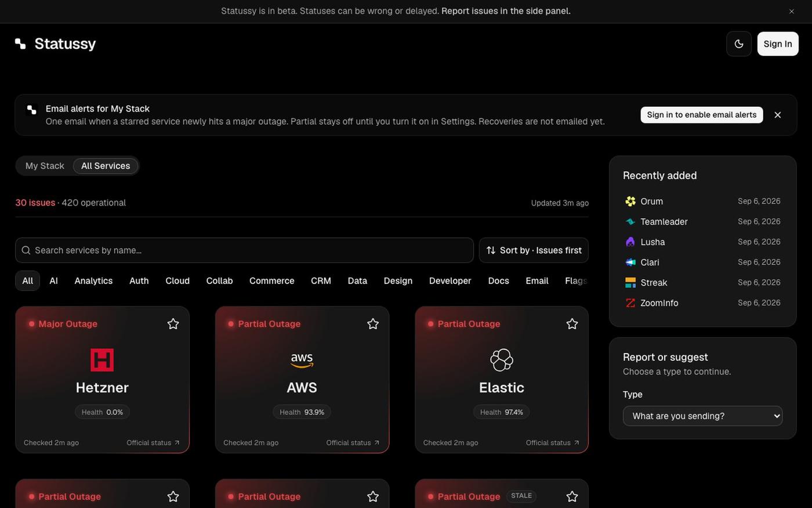Click the email alerts banner logo icon
Viewport: 812px width, 508px height.
click(x=32, y=109)
